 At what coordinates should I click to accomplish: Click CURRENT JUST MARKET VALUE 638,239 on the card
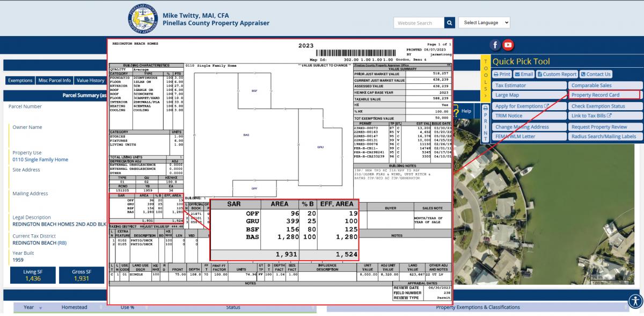tap(402, 80)
